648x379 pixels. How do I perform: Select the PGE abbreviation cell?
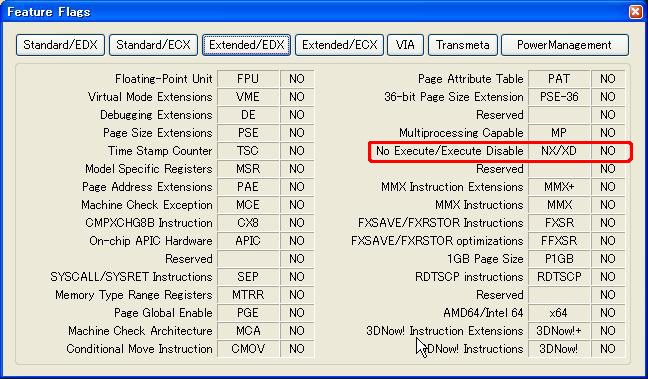coord(248,313)
